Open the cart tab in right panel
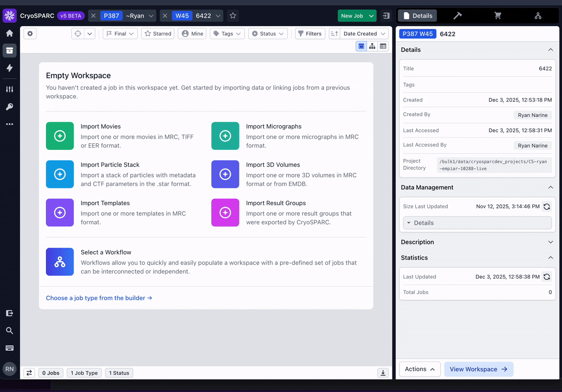562x392 pixels. coord(498,16)
